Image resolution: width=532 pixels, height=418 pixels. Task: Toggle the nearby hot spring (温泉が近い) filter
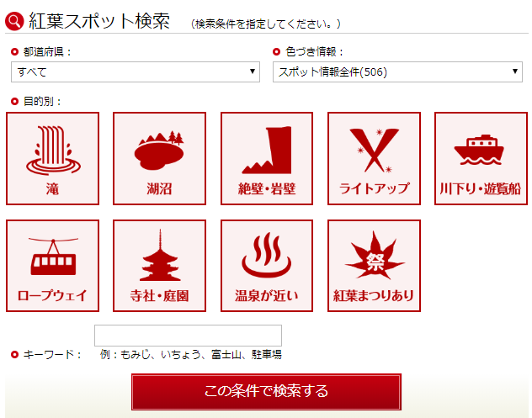[267, 266]
